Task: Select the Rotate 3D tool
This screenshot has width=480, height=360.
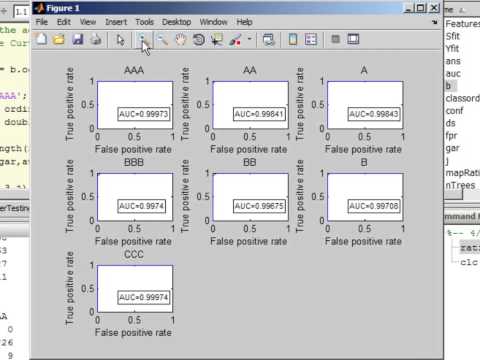Action: point(199,39)
